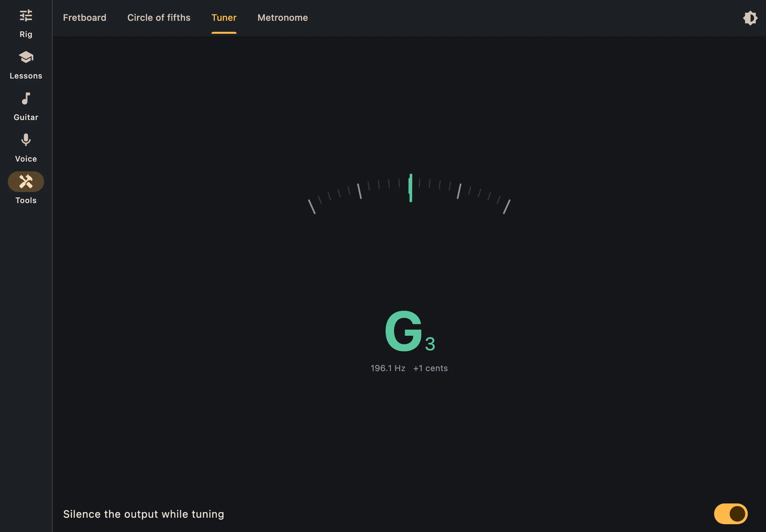The width and height of the screenshot is (766, 532).
Task: Click the detected note G3 display
Action: coord(410,331)
